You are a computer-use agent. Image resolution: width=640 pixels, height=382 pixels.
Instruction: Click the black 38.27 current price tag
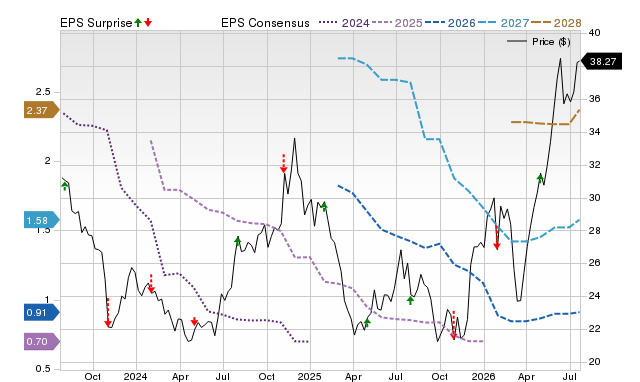click(x=601, y=61)
